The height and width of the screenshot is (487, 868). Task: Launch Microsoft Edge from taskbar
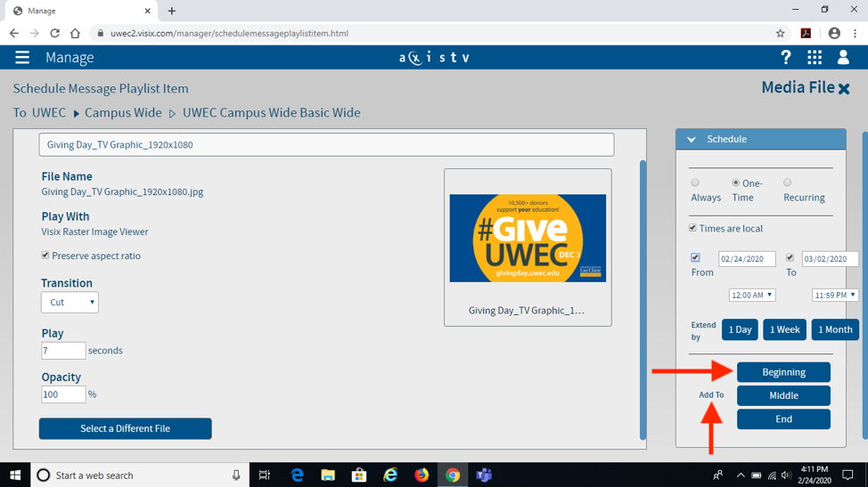pos(298,475)
